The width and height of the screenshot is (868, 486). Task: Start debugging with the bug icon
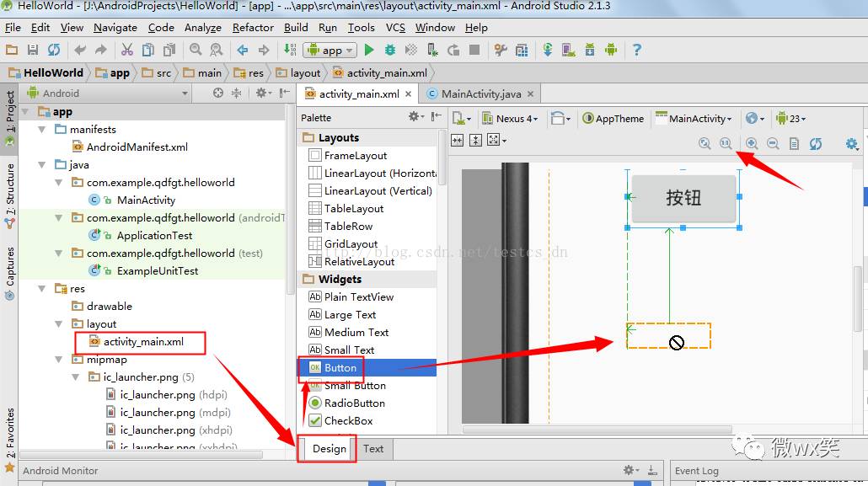click(390, 50)
